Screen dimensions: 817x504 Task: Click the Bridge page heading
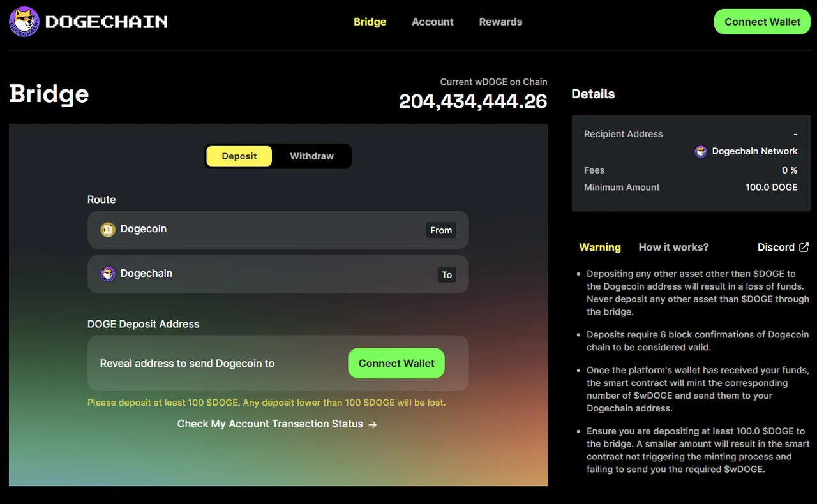[49, 94]
